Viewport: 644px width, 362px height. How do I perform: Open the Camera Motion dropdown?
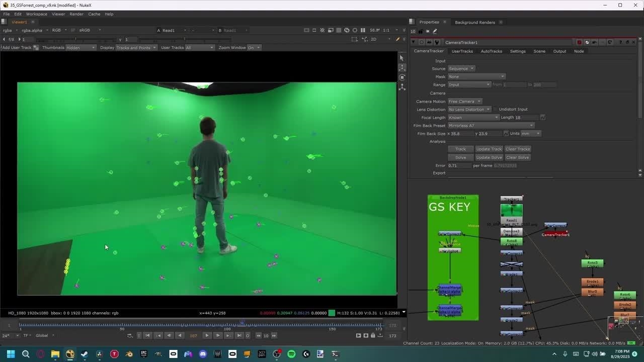(x=465, y=102)
